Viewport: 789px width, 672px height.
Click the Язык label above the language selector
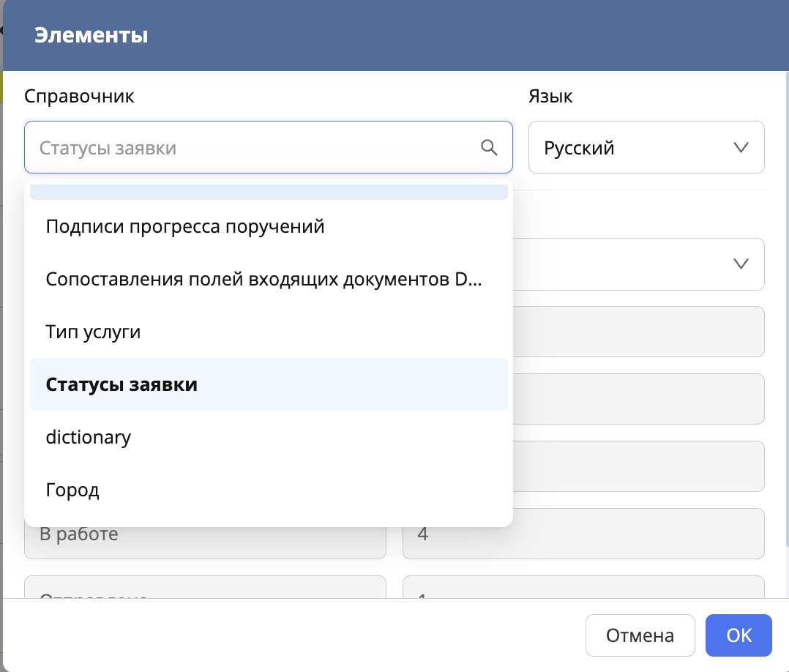(550, 96)
